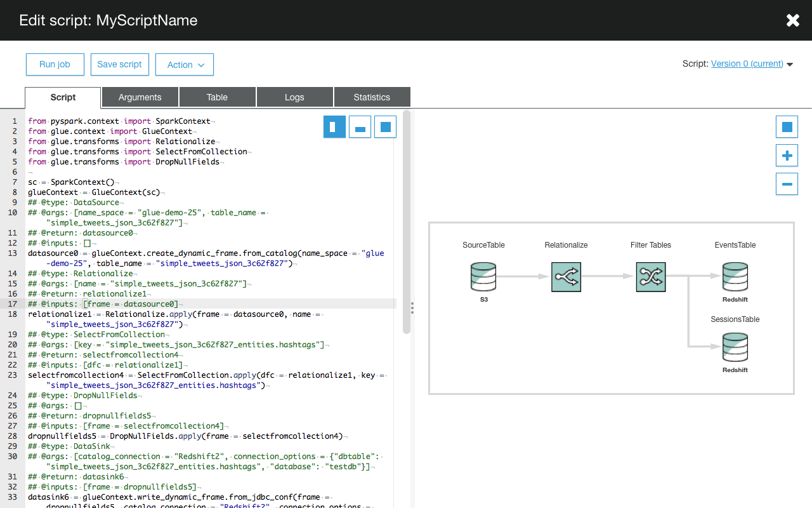Viewport: 812px width, 508px height.
Task: Click the SessionsTable label in diagram
Action: (x=735, y=319)
